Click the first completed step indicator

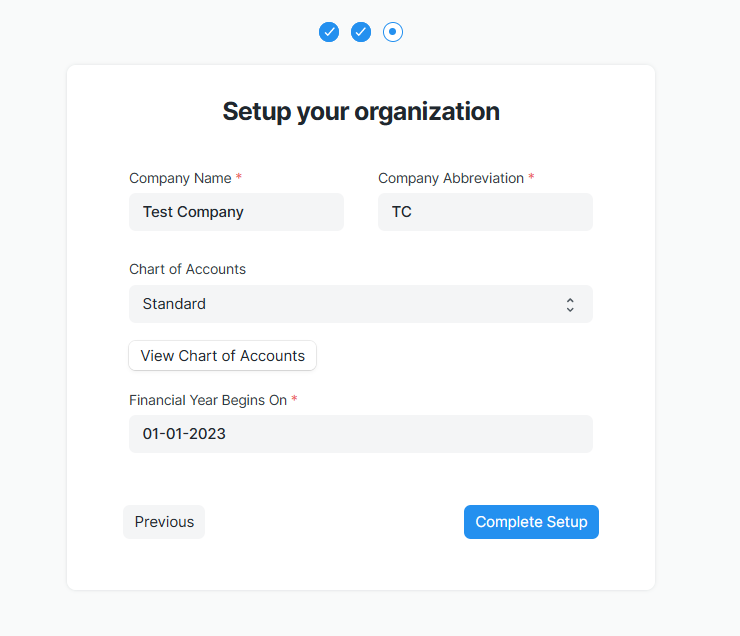pyautogui.click(x=329, y=32)
